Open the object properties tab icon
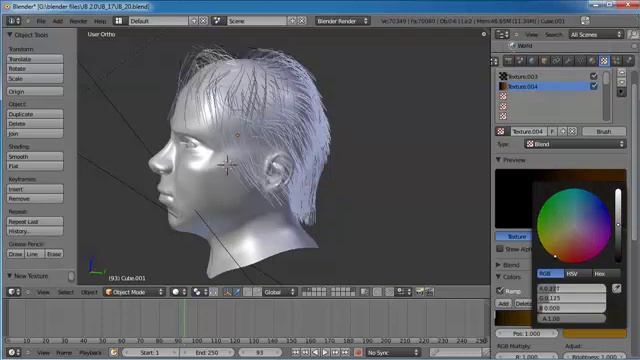 click(544, 61)
